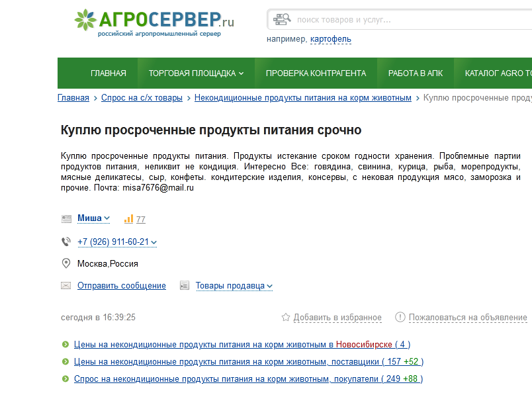Click the Добавить в избранное link

coord(337,317)
